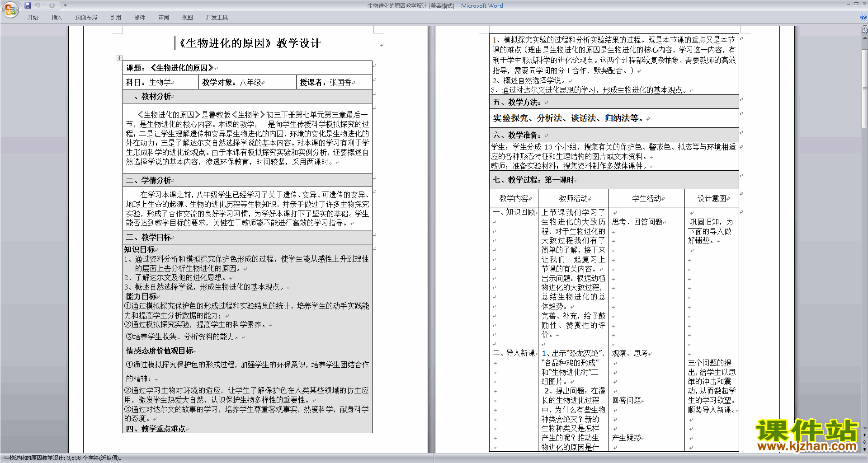The width and height of the screenshot is (868, 463).
Task: Click the table move handle icon
Action: pyautogui.click(x=119, y=58)
